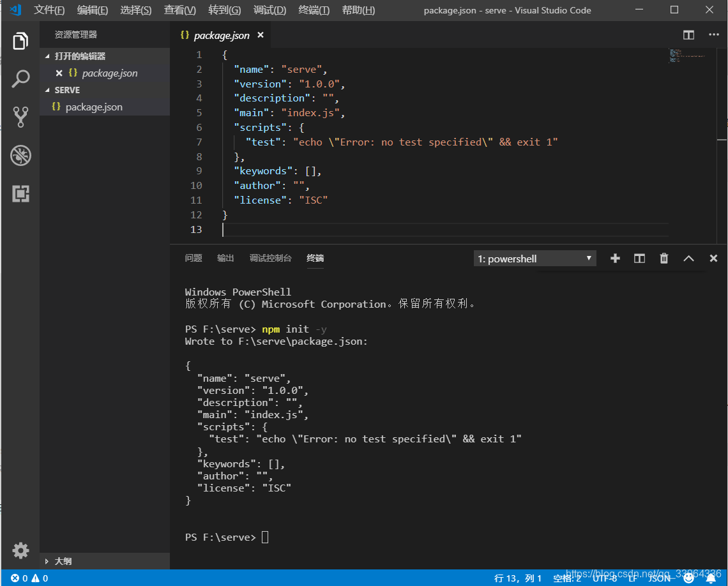Screen dimensions: 728x586
Task: Open the 查看(V) menu
Action: click(x=179, y=10)
